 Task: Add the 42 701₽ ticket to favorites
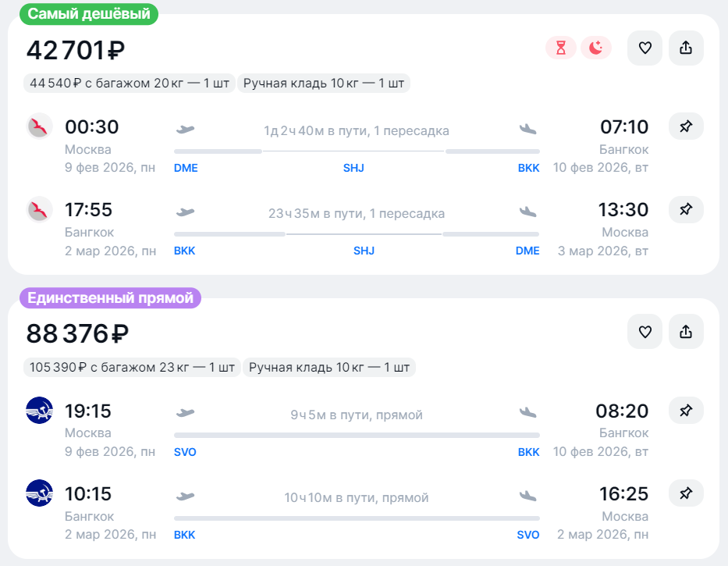coord(645,48)
